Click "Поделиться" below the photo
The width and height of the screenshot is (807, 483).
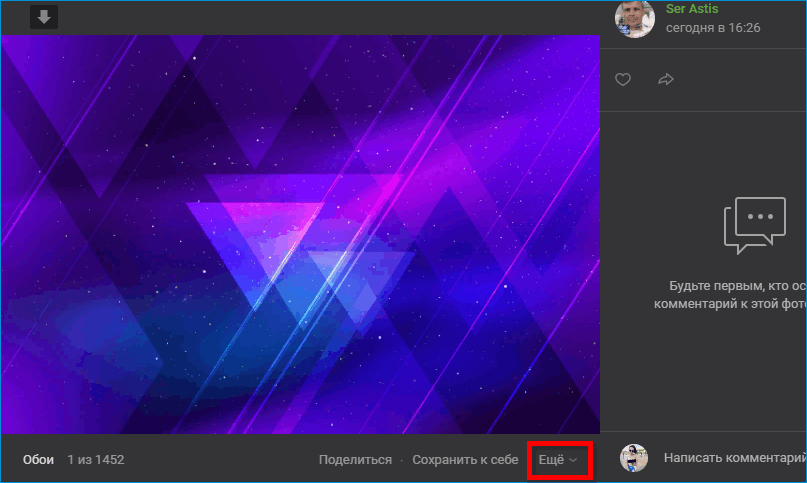click(x=355, y=460)
